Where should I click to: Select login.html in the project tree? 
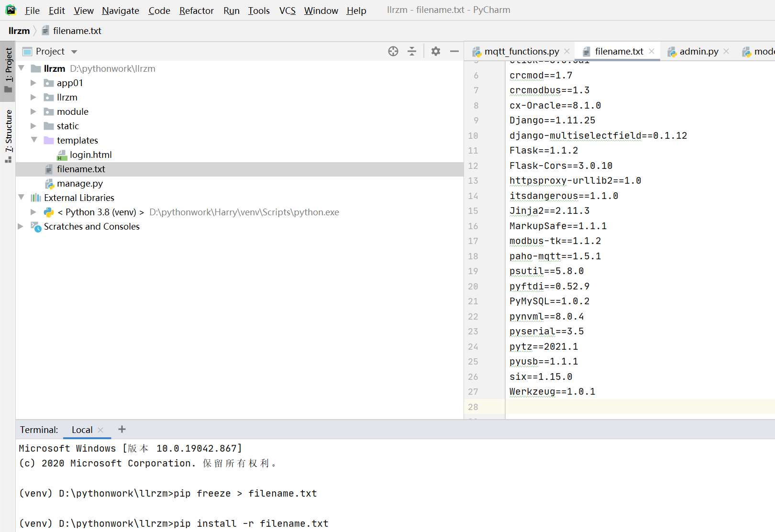tap(91, 154)
